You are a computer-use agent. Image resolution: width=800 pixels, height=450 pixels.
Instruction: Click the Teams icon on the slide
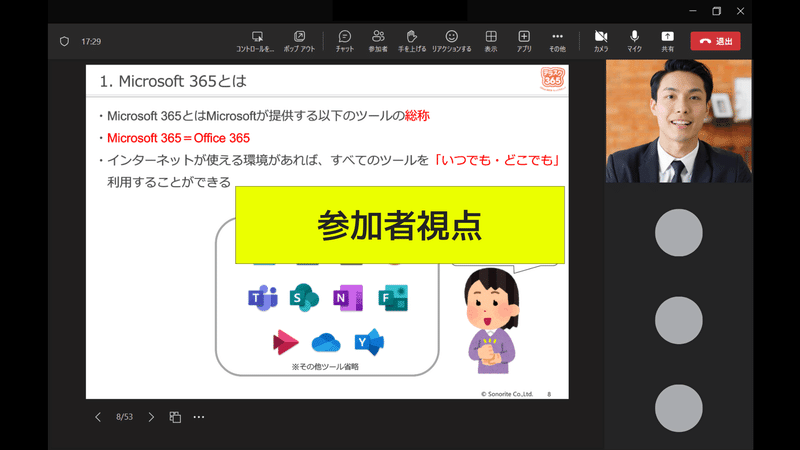coord(263,297)
